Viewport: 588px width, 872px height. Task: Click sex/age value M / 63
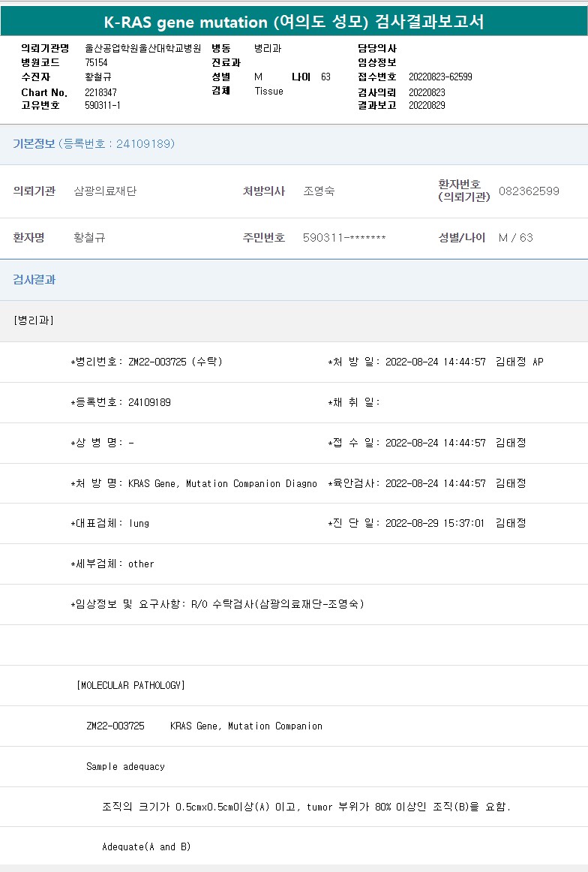coord(516,237)
